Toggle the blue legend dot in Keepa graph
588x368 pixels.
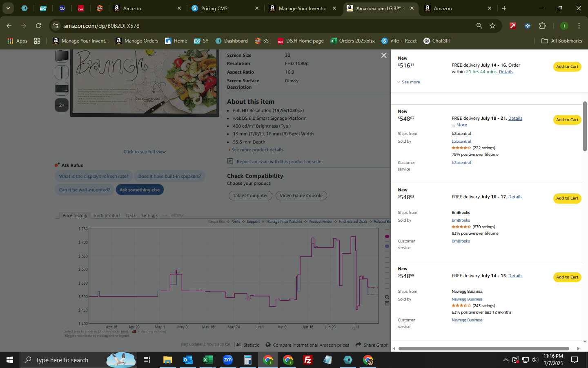(387, 246)
